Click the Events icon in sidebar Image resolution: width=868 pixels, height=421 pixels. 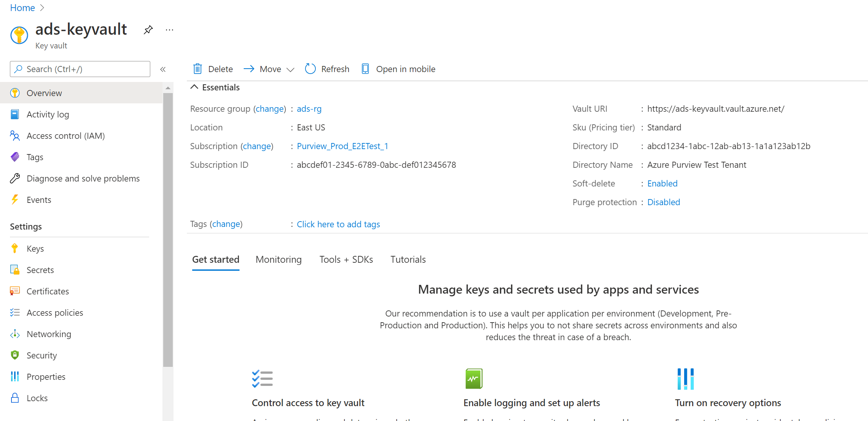coord(15,199)
